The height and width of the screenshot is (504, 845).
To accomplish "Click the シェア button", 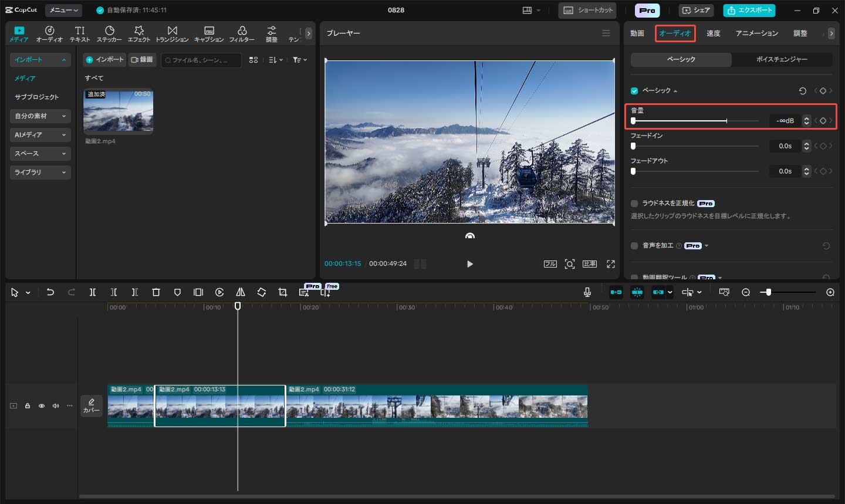I will click(x=696, y=11).
